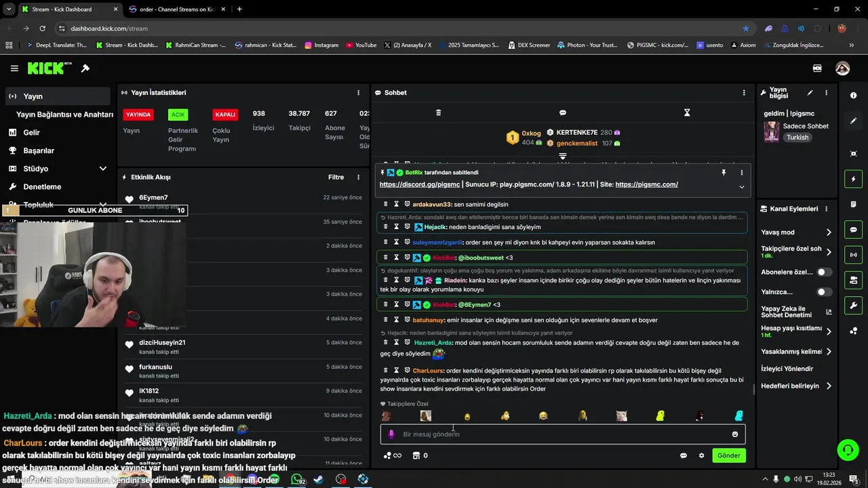Open Kanal Eylemleri three-dot menu

click(826, 209)
